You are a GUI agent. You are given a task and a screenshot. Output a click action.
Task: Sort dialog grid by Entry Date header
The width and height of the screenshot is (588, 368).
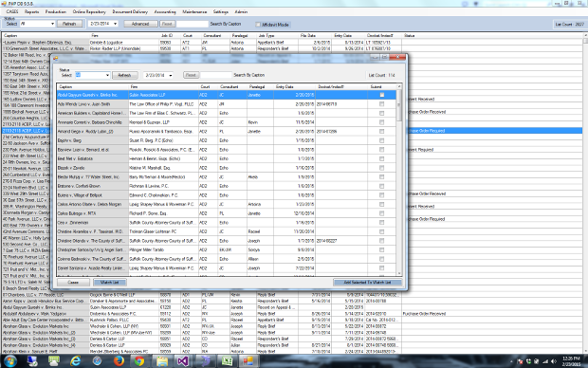pos(295,86)
